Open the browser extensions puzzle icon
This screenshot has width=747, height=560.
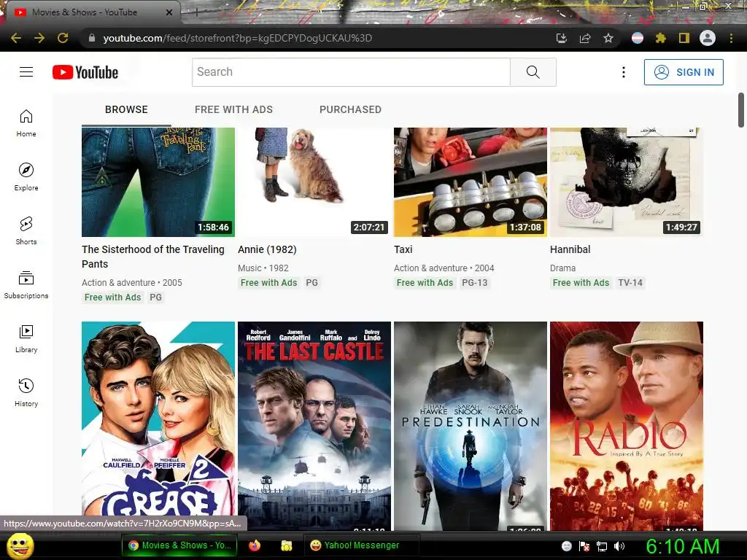(x=660, y=38)
